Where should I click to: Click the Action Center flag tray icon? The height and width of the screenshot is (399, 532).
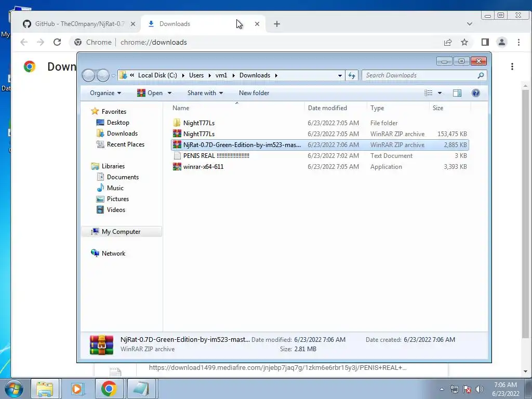click(x=467, y=389)
